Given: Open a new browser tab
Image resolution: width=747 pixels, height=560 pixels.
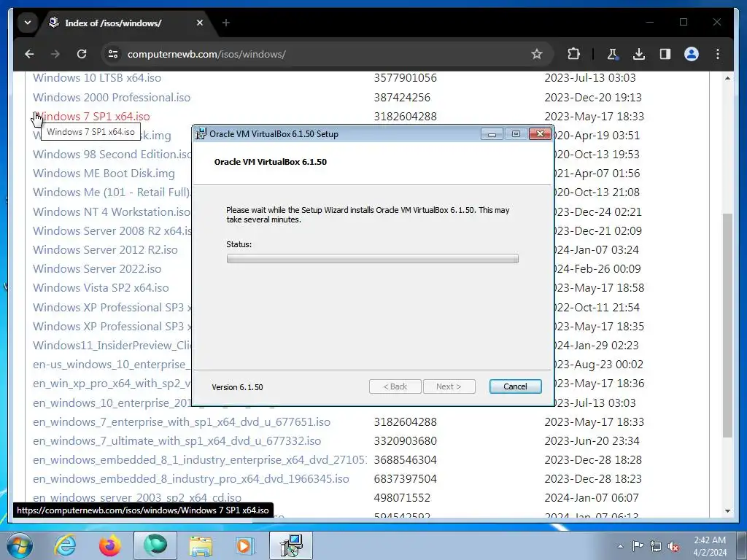Looking at the screenshot, I should [226, 23].
